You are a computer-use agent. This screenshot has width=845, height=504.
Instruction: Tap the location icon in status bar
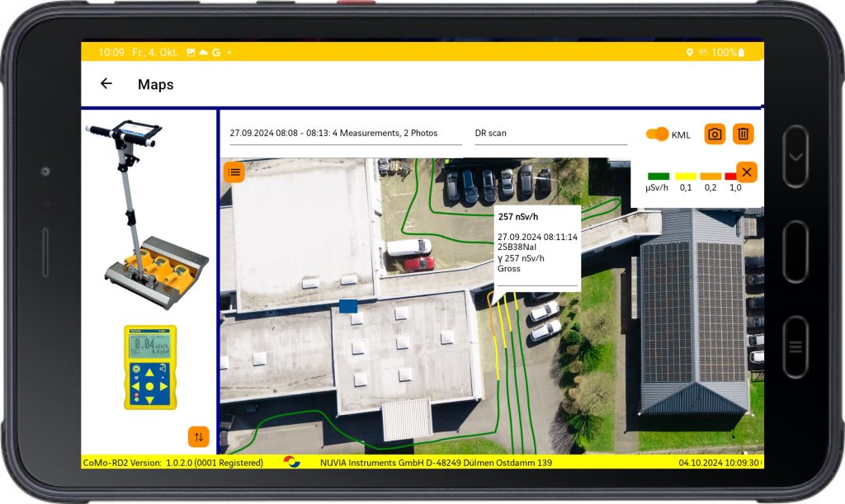pos(689,52)
